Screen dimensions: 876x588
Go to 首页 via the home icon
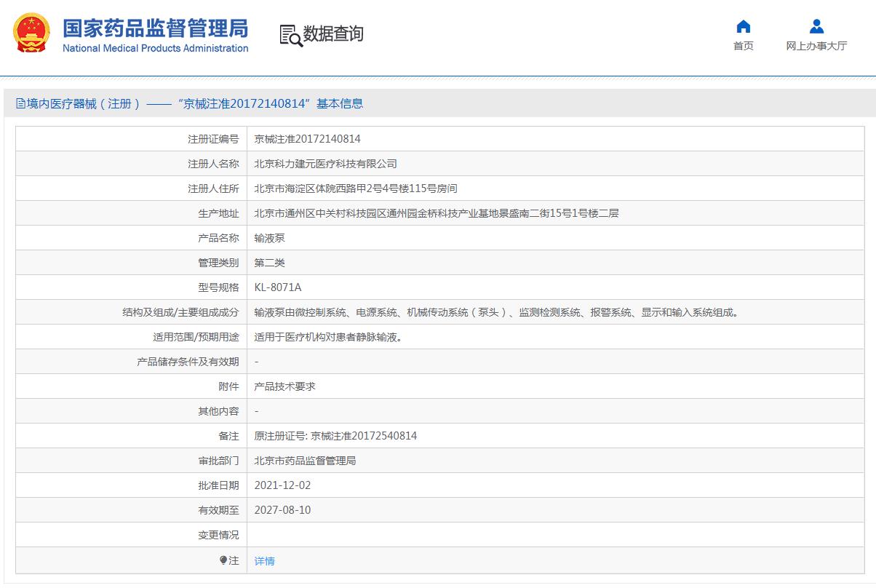click(x=743, y=27)
